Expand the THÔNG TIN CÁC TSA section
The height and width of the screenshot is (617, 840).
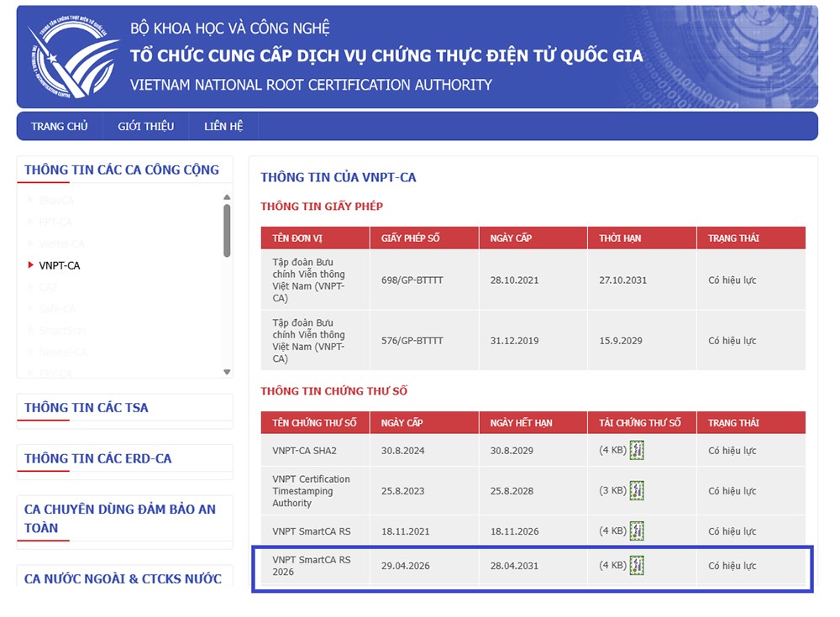point(87,408)
